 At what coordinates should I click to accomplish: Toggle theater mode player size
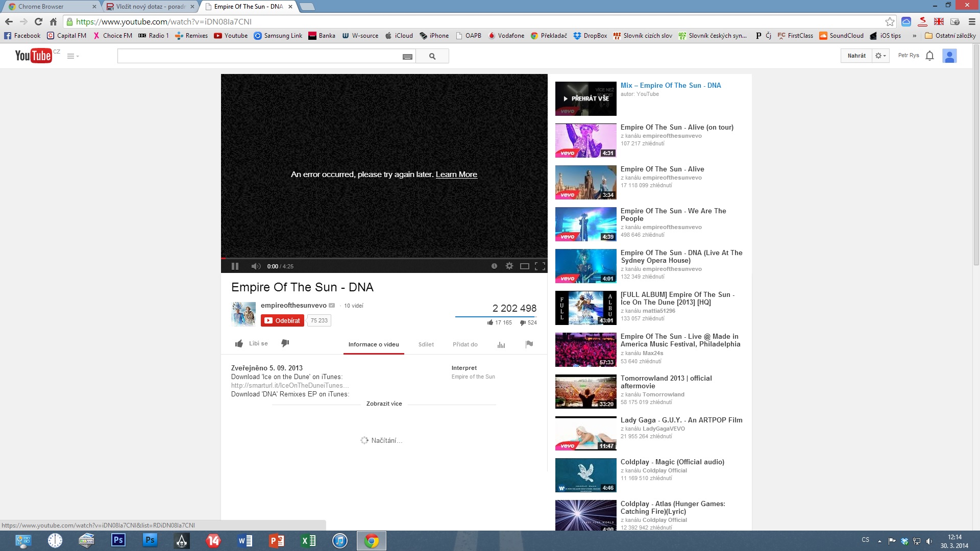[524, 266]
